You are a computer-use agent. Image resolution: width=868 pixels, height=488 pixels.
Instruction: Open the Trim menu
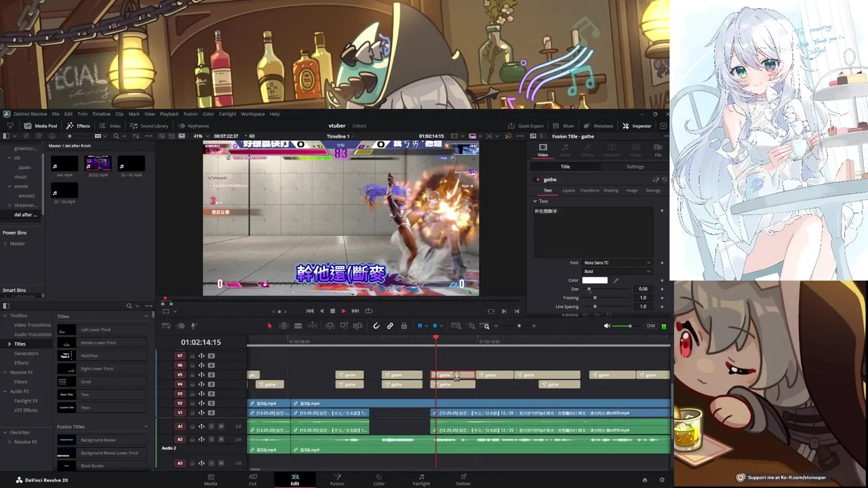82,114
